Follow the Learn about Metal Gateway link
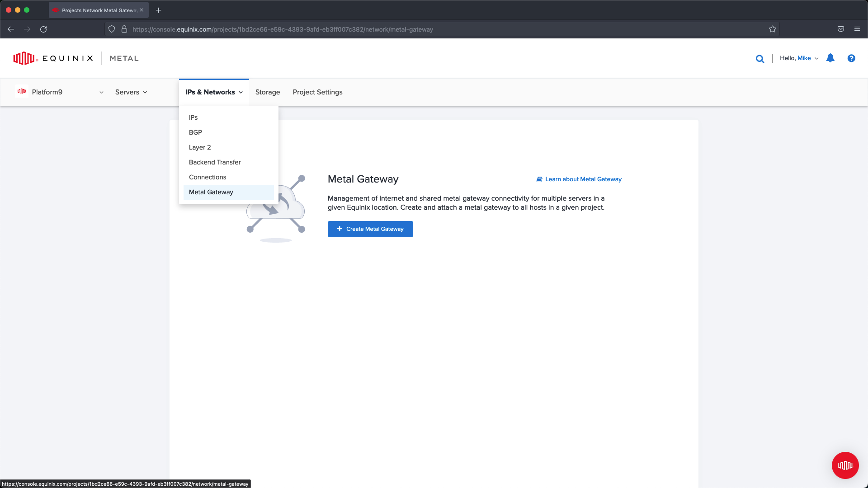868x488 pixels. click(579, 179)
